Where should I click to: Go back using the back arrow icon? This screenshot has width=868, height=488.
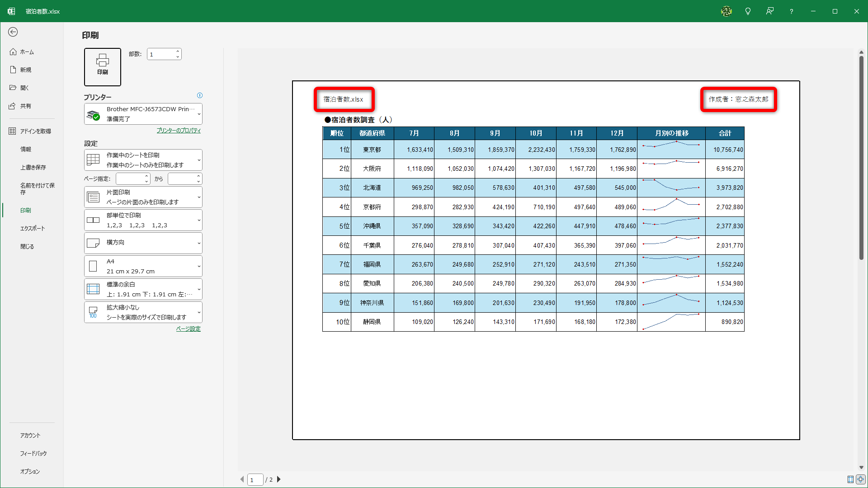coord(13,32)
